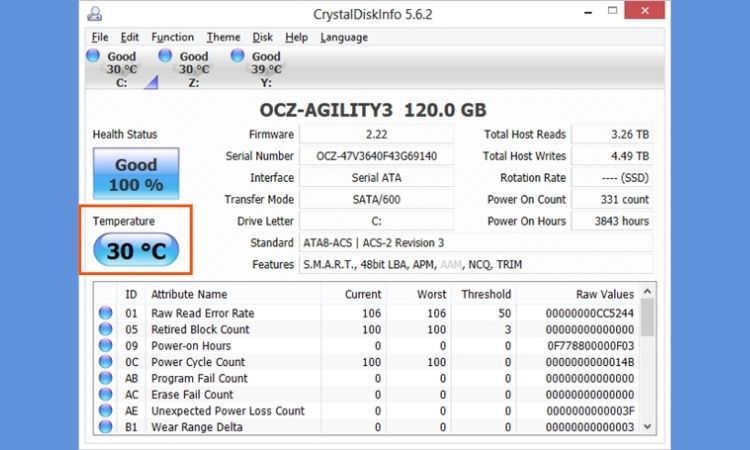750x450 pixels.
Task: Select the Power Cycle Count row text
Action: [x=198, y=362]
